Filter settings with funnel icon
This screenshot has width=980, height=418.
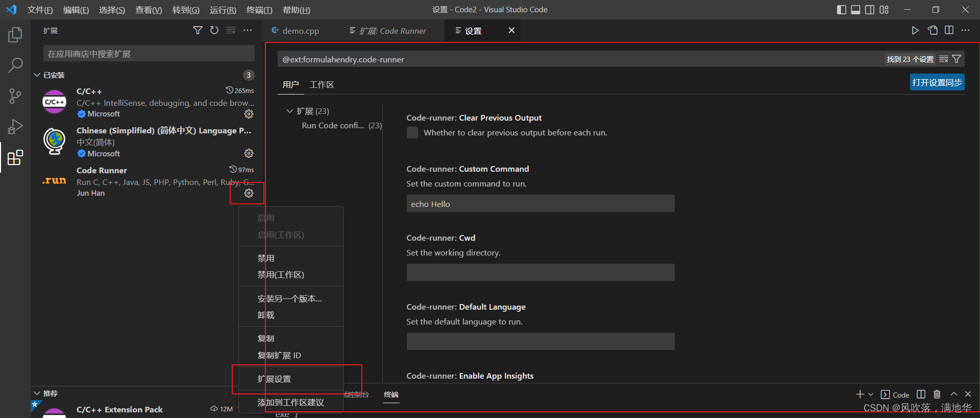[957, 59]
